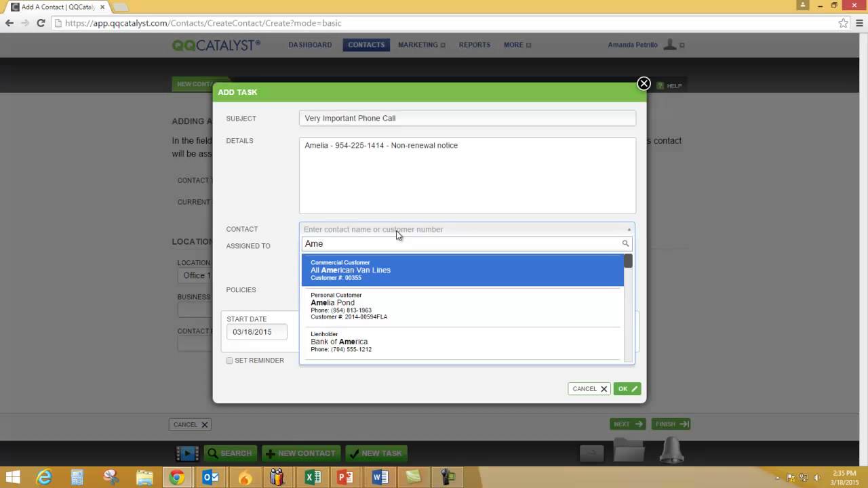Click the magnifier icon in contact search
The width and height of the screenshot is (868, 488).
tap(625, 243)
